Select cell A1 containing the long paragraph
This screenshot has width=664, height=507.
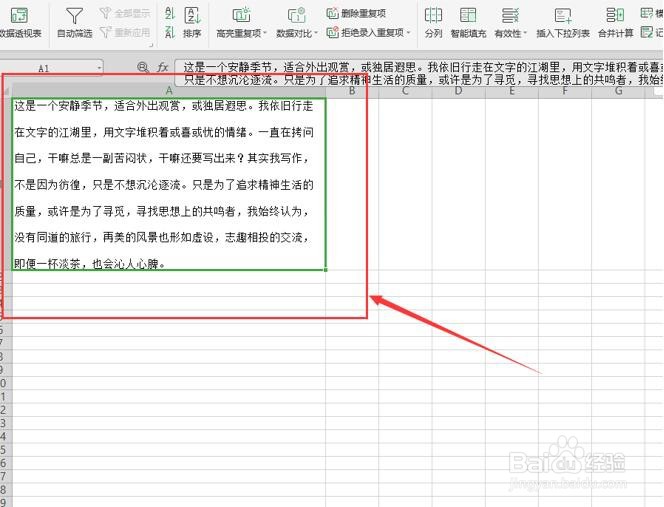point(169,184)
